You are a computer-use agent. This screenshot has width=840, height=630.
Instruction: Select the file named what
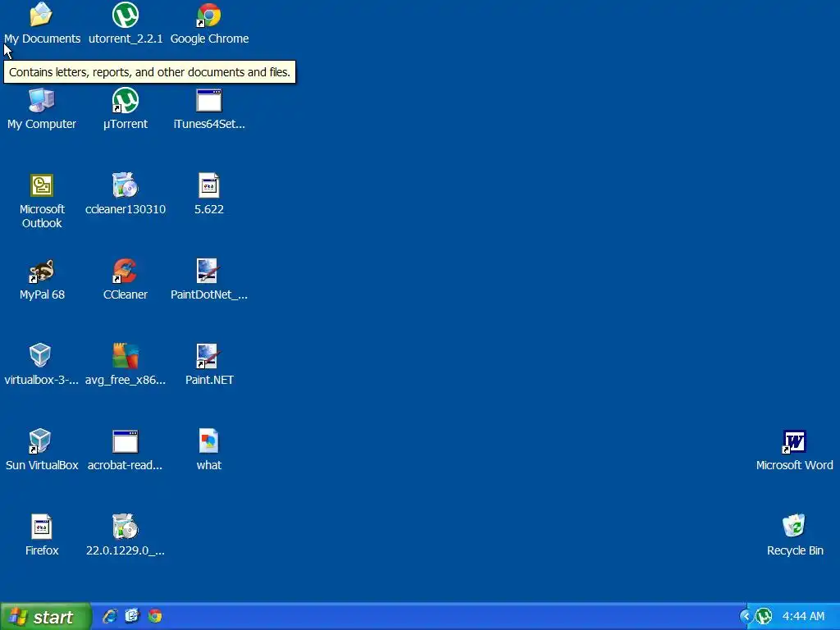click(209, 441)
